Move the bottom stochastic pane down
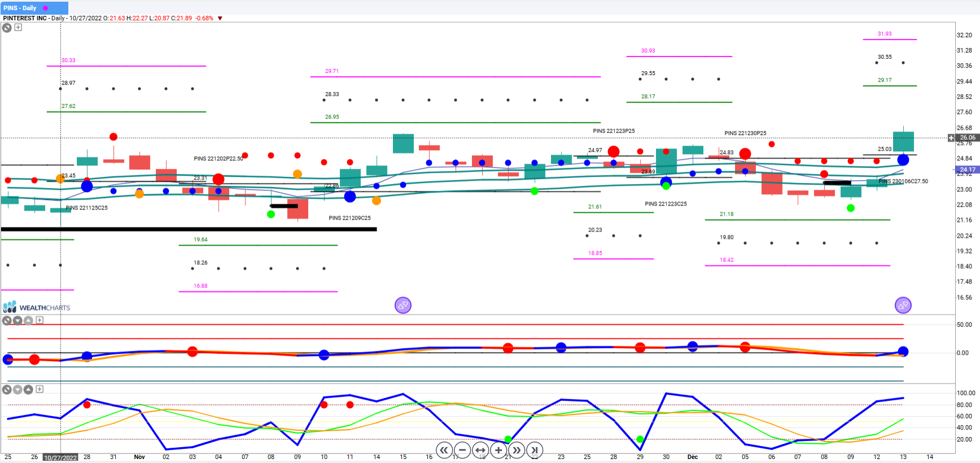980x463 pixels. pos(17,389)
